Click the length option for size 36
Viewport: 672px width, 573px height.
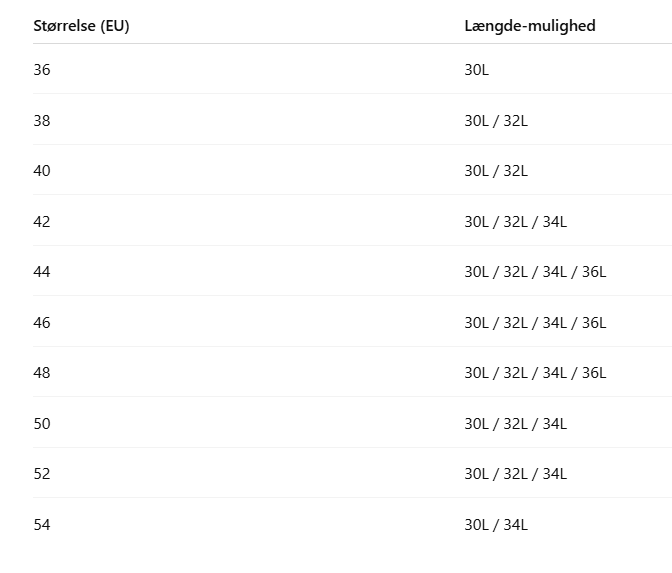[476, 70]
